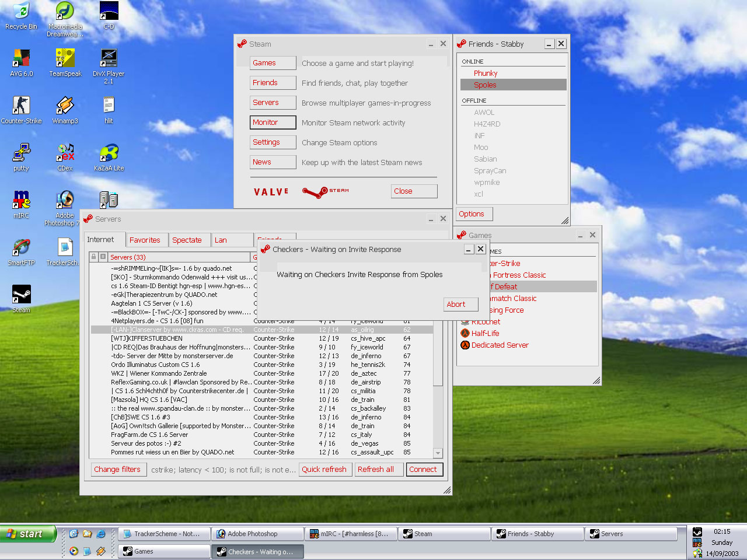Select the hlit text file icon
The image size is (747, 560).
[109, 110]
